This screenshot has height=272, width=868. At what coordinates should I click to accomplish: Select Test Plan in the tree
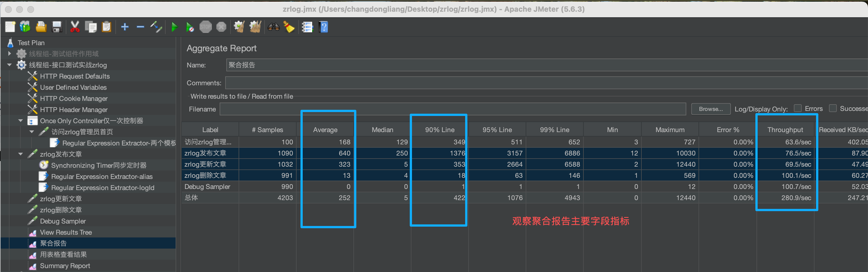31,43
